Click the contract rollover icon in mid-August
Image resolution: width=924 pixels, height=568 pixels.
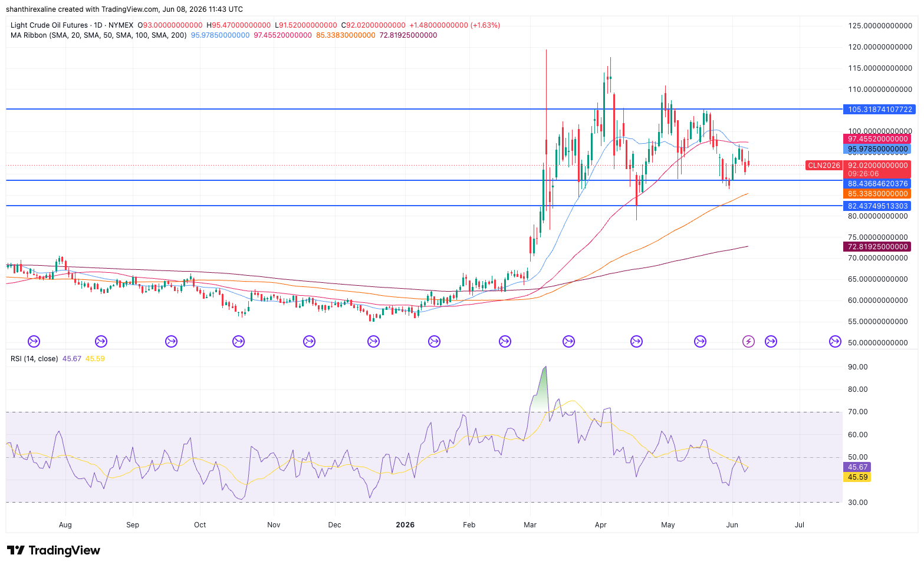pos(101,341)
